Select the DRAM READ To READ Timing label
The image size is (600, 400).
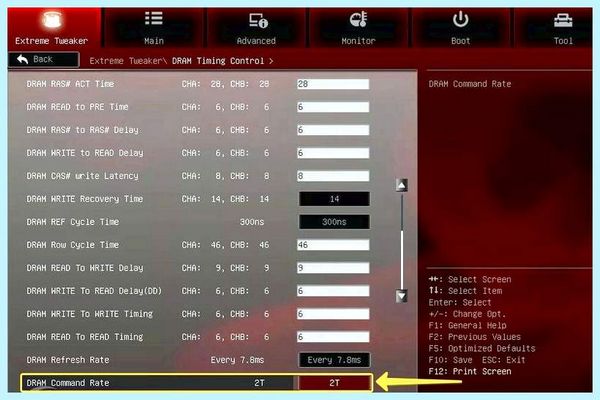click(85, 337)
